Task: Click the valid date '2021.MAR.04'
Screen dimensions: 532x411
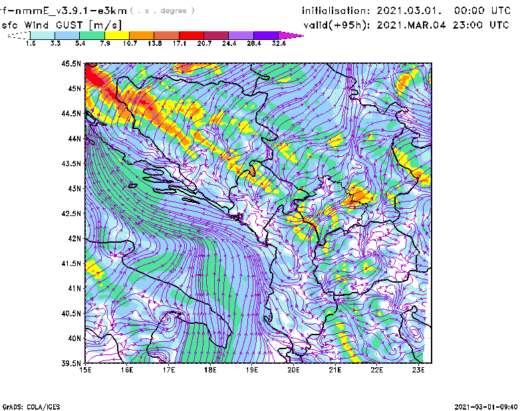Action: [411, 25]
